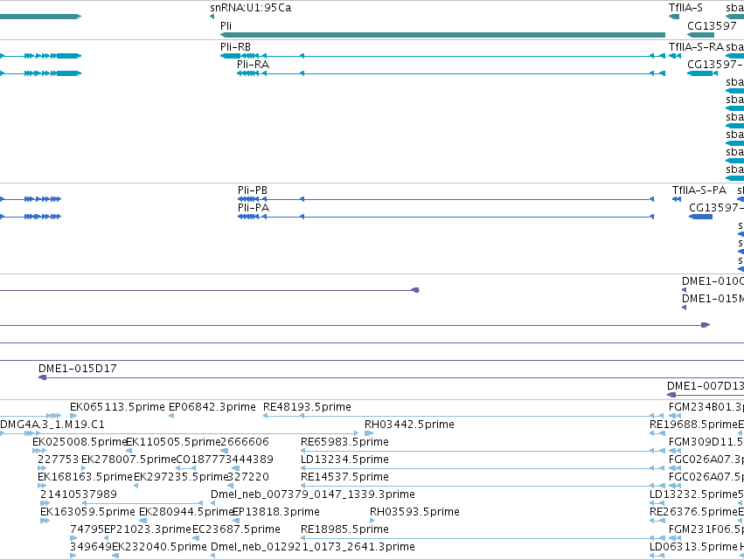Click the 74795 feature label
744x560 pixels.
click(x=87, y=529)
